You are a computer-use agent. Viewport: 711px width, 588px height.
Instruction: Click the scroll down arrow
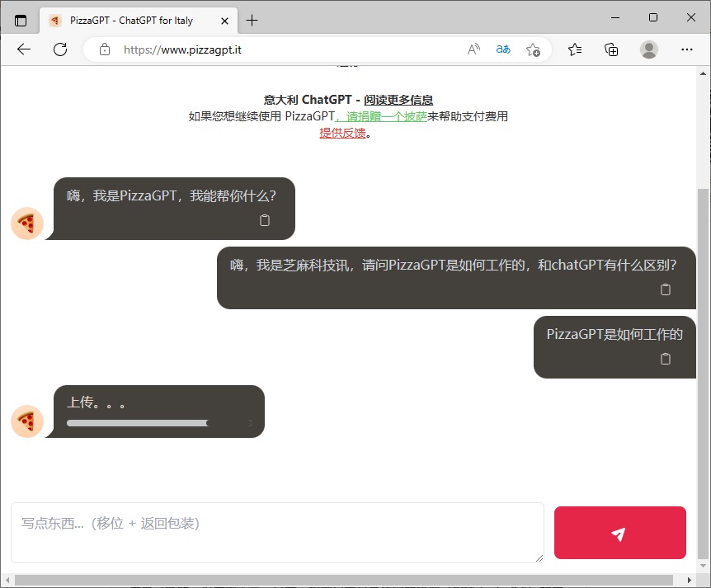coord(703,566)
